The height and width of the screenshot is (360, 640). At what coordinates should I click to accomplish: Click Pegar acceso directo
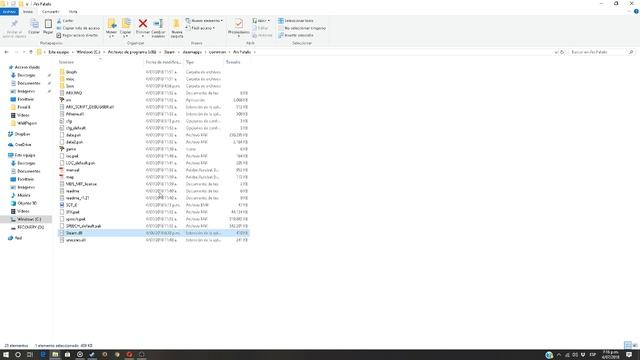[78, 36]
